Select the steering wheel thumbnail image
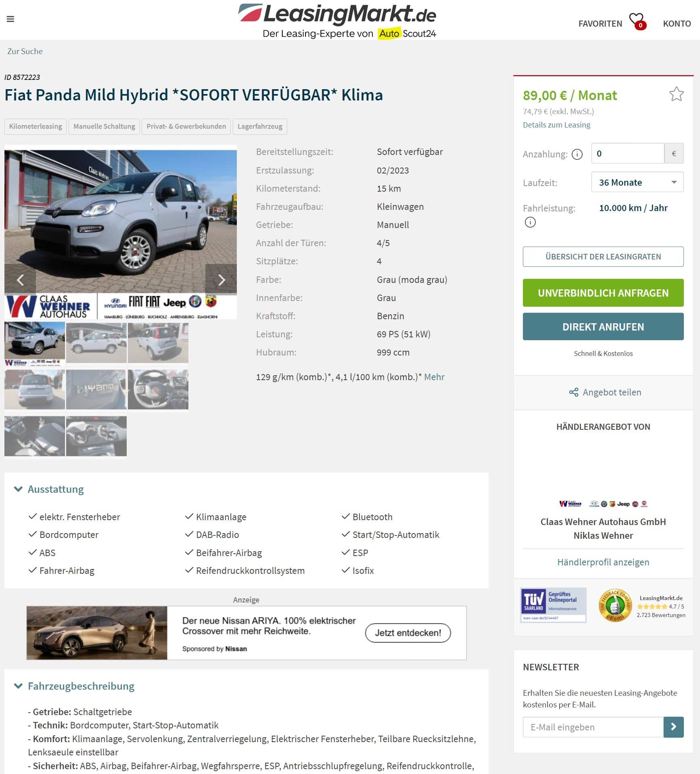Viewport: 700px width, 774px height. [x=158, y=389]
